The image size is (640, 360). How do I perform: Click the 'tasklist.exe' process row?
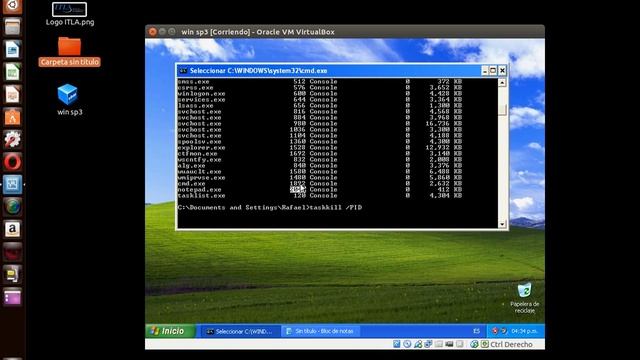[320, 196]
